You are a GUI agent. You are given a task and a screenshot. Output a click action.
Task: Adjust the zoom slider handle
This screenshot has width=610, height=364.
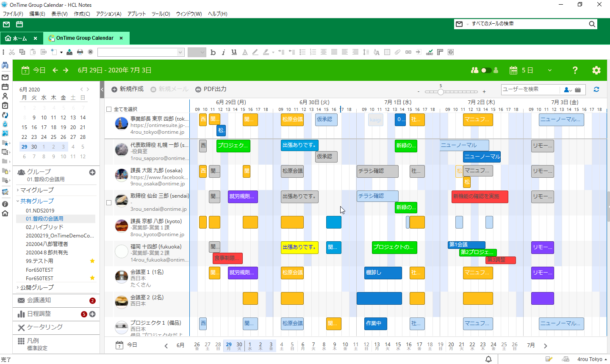click(x=441, y=92)
